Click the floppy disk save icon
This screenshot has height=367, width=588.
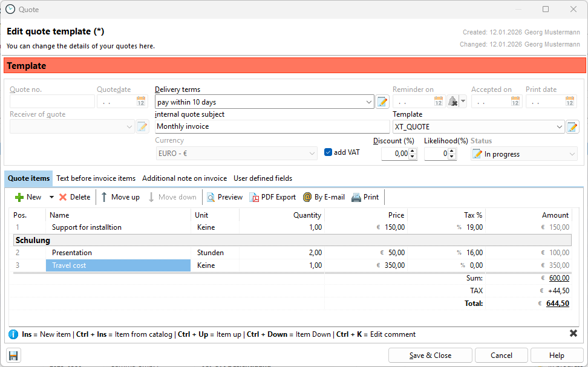click(13, 355)
